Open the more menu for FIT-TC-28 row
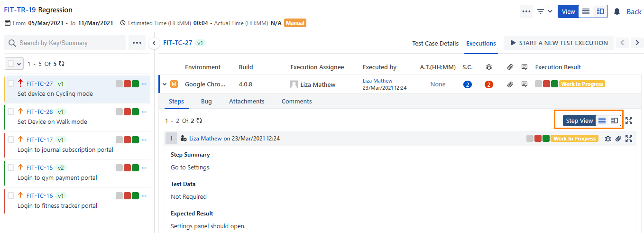 [x=144, y=112]
